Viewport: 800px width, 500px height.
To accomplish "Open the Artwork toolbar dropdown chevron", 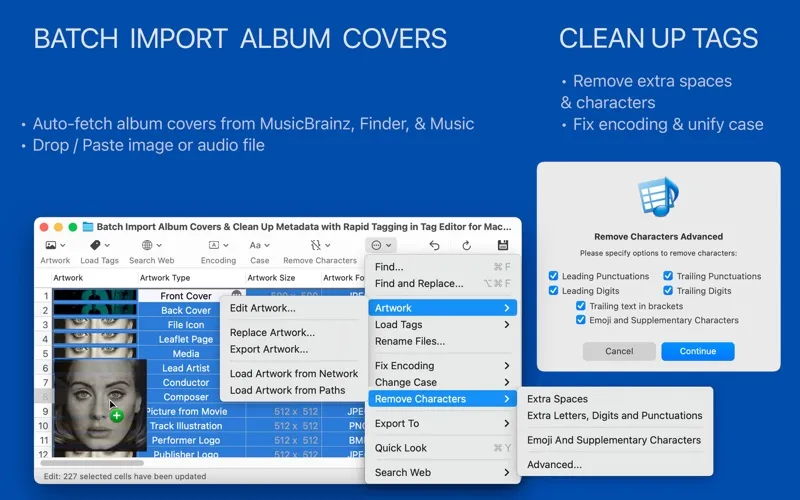I will click(x=63, y=245).
